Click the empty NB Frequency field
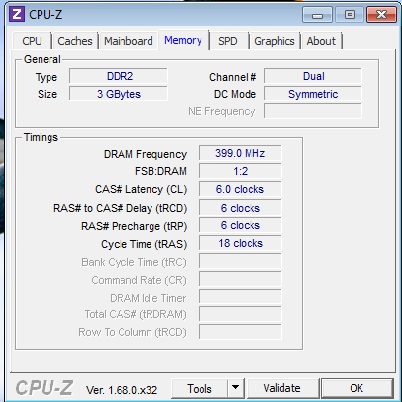This screenshot has height=402, width=402. pyautogui.click(x=313, y=111)
